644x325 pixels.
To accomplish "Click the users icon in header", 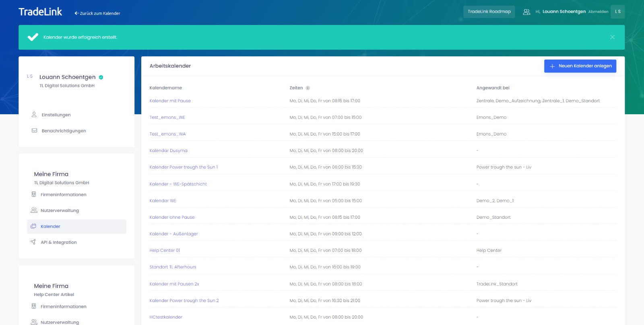I will 526,12.
